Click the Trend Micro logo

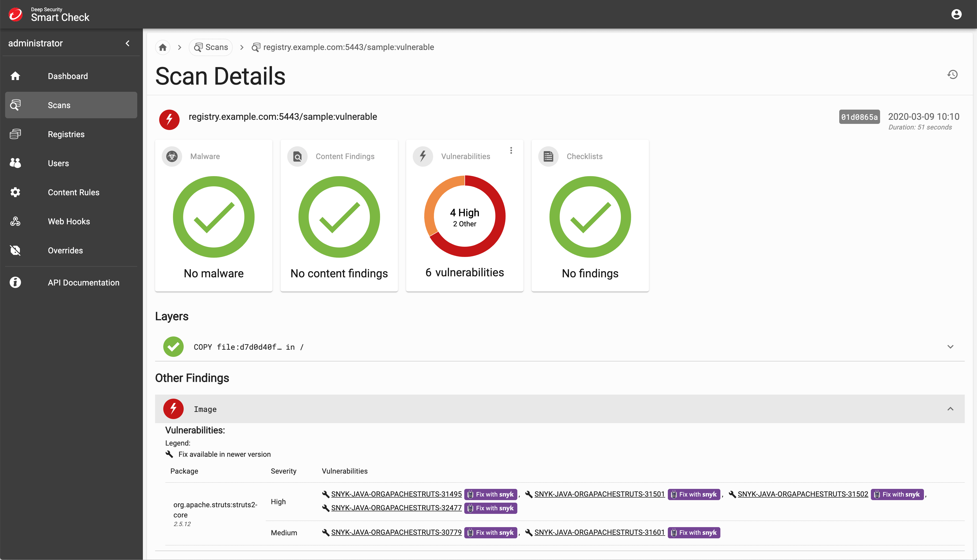coord(16,14)
